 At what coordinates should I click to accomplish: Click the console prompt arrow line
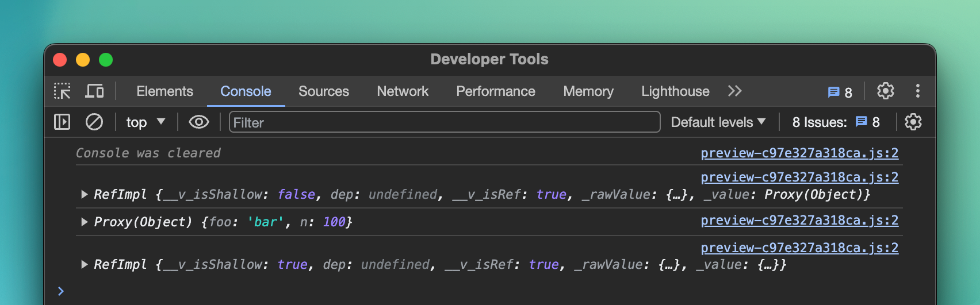point(61,291)
